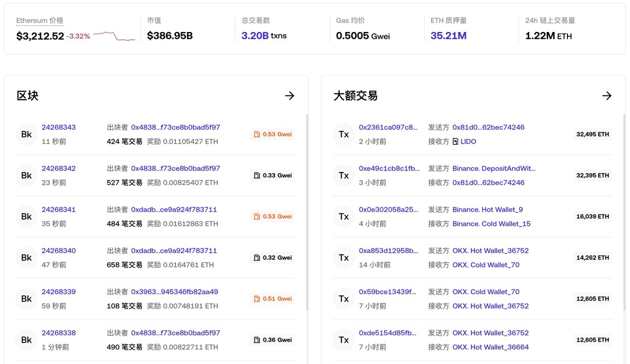Click the Bk icon for block 24268338
630x364 pixels.
pyautogui.click(x=26, y=340)
